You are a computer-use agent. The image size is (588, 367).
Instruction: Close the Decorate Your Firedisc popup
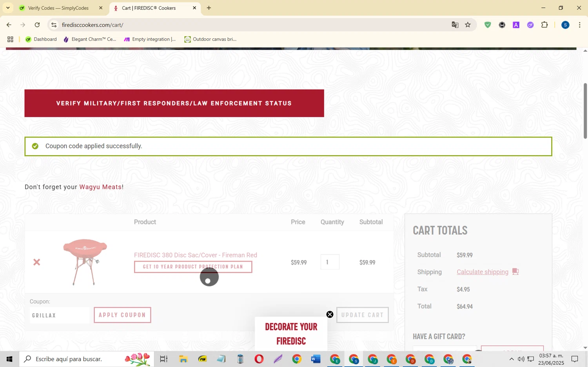[x=330, y=315]
